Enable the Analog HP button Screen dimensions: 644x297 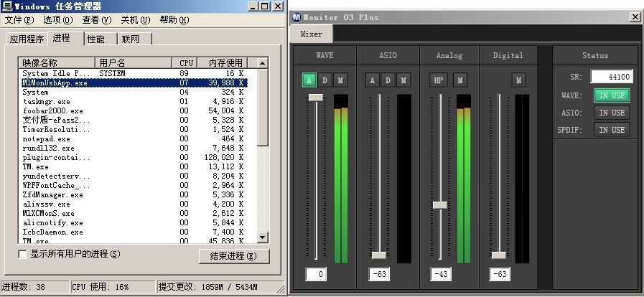[439, 80]
